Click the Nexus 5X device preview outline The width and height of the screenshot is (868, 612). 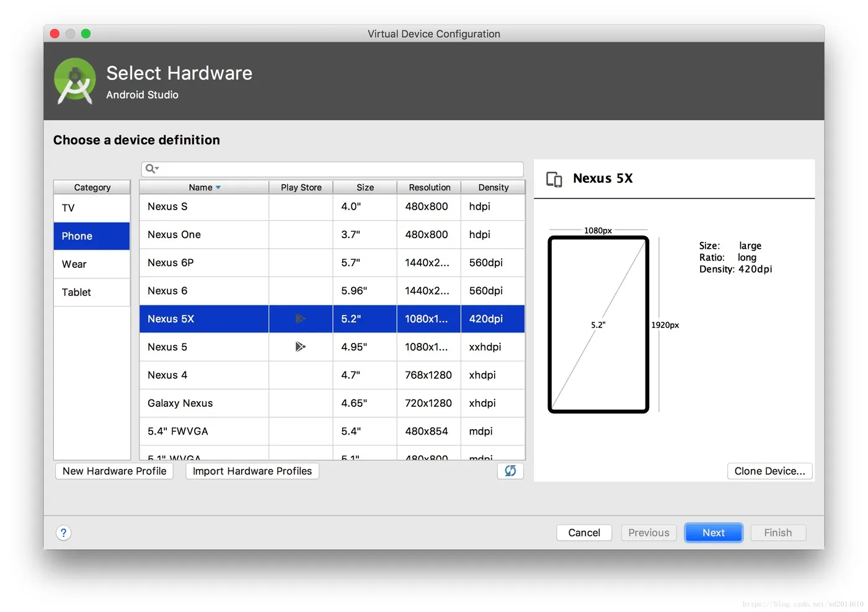point(598,324)
